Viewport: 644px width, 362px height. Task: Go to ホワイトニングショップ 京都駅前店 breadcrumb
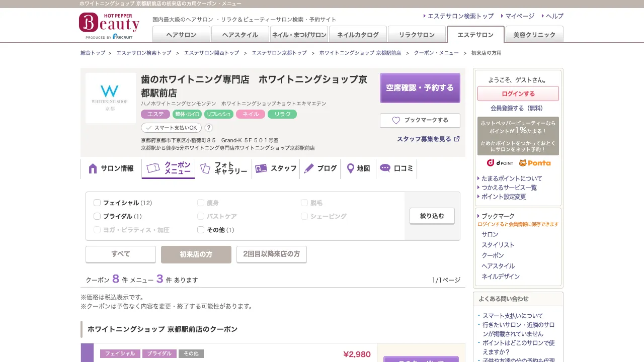pos(360,53)
